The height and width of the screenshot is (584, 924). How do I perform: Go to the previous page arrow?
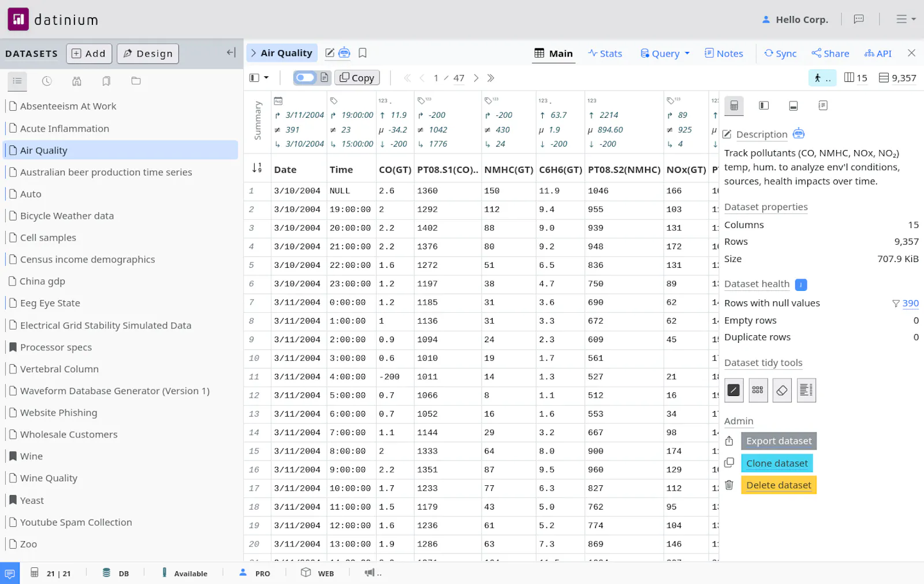422,78
